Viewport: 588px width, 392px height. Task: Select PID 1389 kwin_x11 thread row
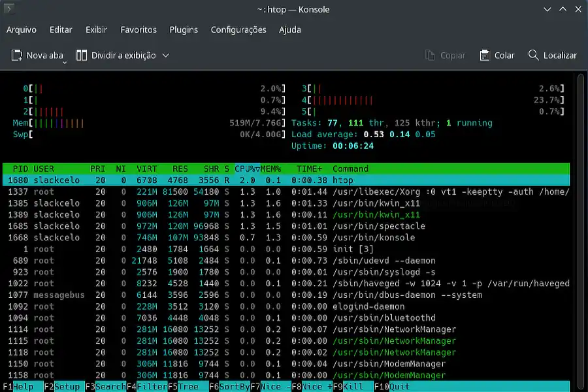click(x=286, y=214)
